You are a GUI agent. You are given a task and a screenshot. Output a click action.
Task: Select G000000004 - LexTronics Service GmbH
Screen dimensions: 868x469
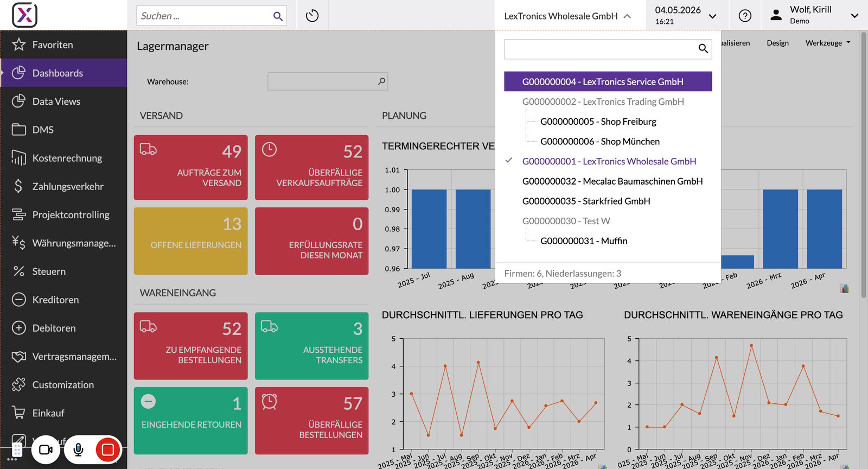coord(608,81)
